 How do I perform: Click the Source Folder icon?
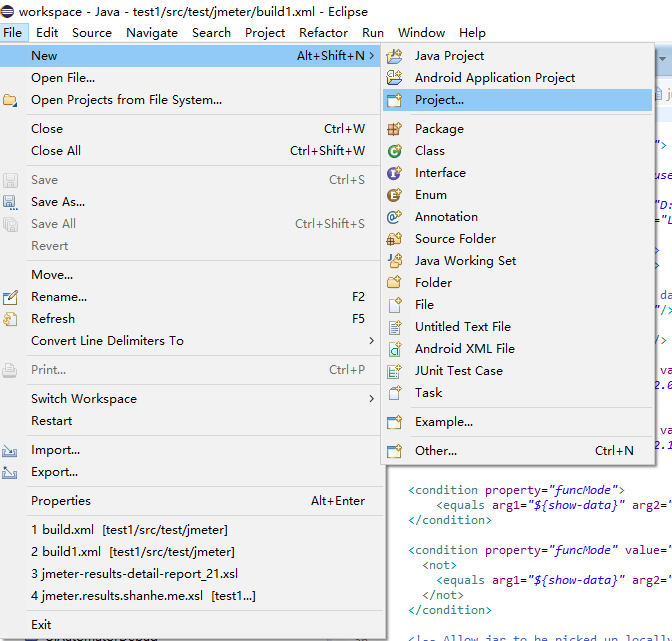coord(394,239)
